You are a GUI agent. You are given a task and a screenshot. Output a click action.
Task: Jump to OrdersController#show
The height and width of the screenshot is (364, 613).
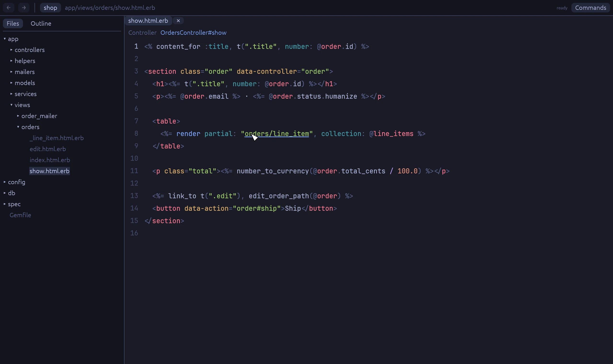193,33
